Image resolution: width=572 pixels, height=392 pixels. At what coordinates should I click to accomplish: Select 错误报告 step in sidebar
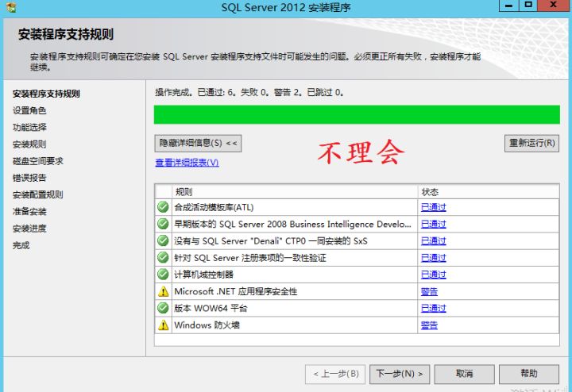[29, 178]
